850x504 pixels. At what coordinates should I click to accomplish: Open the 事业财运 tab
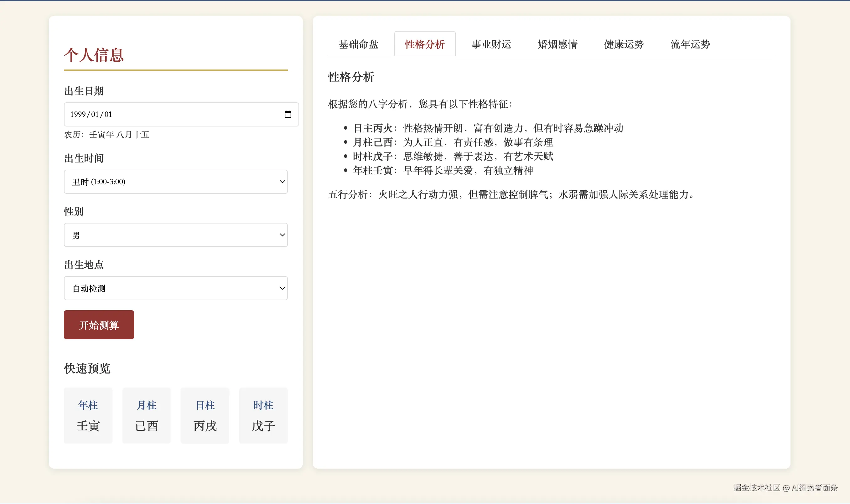pyautogui.click(x=491, y=44)
